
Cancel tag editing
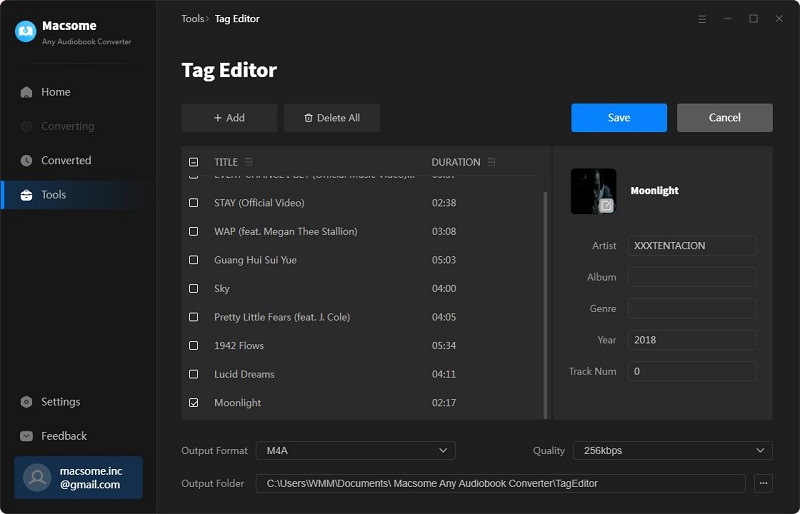coord(724,118)
